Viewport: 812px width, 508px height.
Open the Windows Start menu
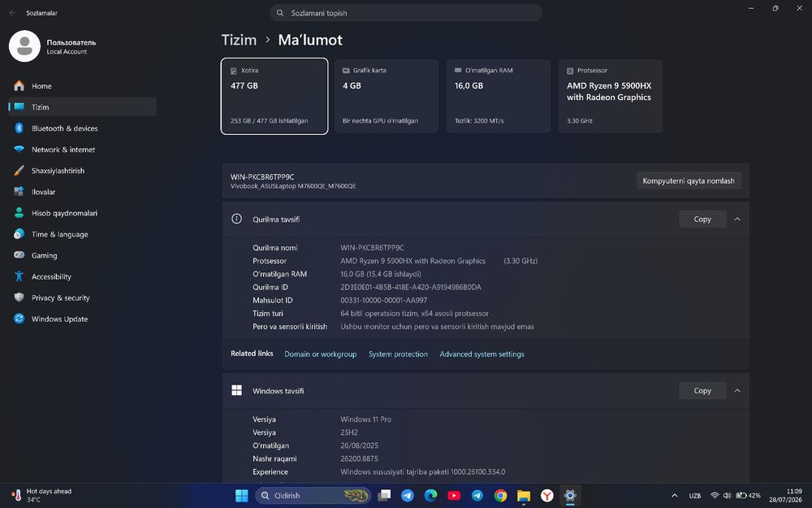[x=242, y=496]
